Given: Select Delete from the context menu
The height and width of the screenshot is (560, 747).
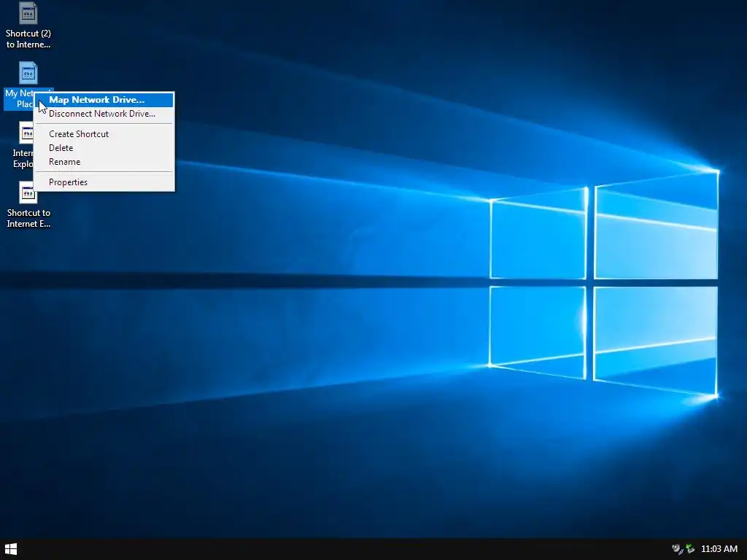Looking at the screenshot, I should tap(104, 148).
